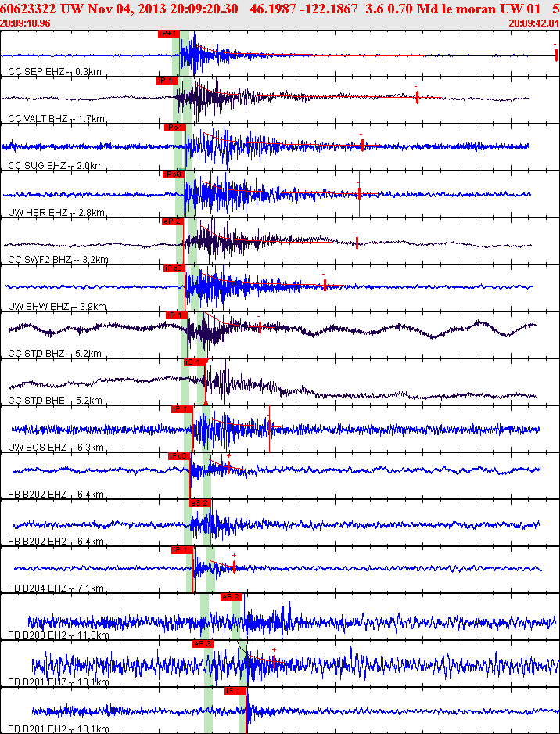Select the station label 'CC STD BHZ -- 5.2km'
Image resolution: width=560 pixels, height=734 pixels.
(55, 354)
